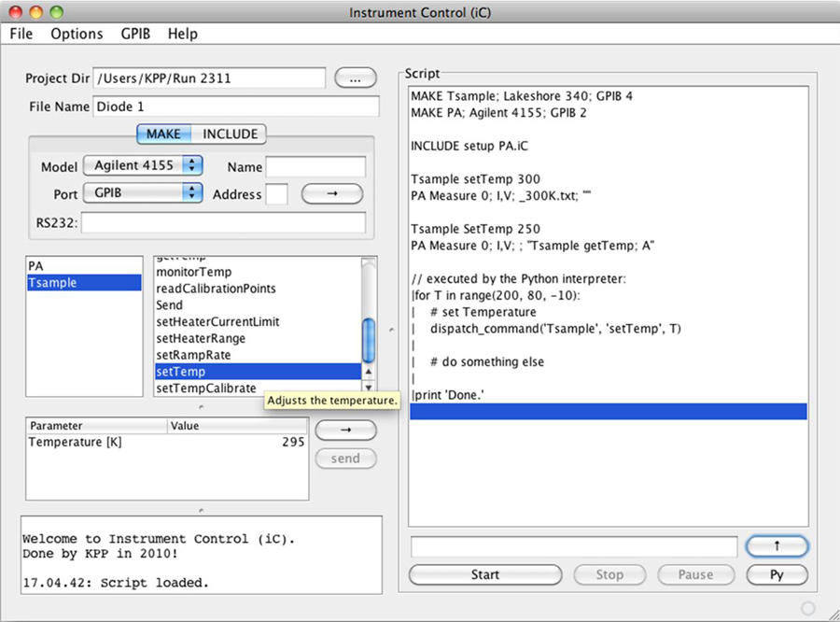
Task: Click Start to run the script
Action: click(x=485, y=574)
